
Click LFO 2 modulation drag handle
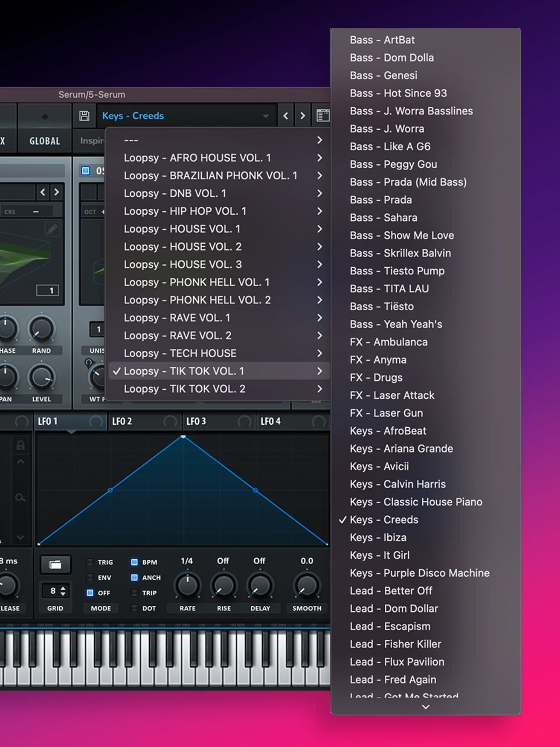click(x=170, y=422)
